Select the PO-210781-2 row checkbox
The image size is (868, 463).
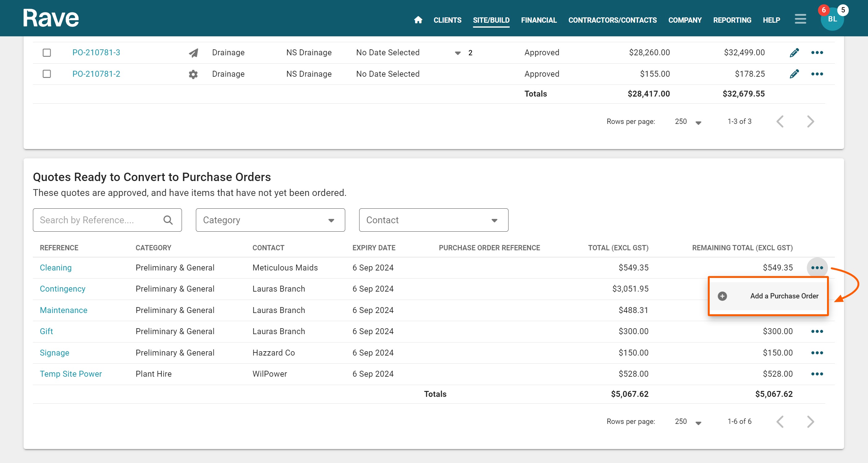pyautogui.click(x=47, y=74)
